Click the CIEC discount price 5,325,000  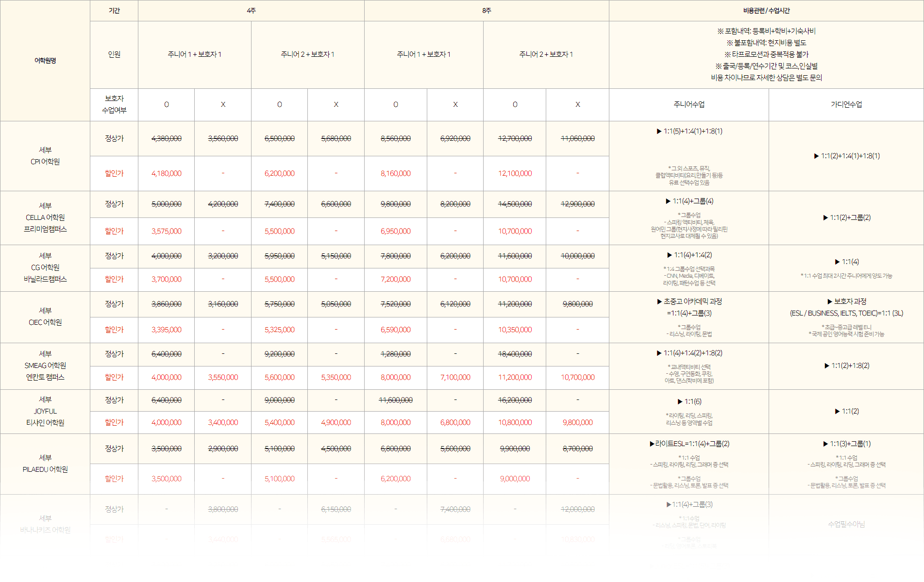(280, 330)
